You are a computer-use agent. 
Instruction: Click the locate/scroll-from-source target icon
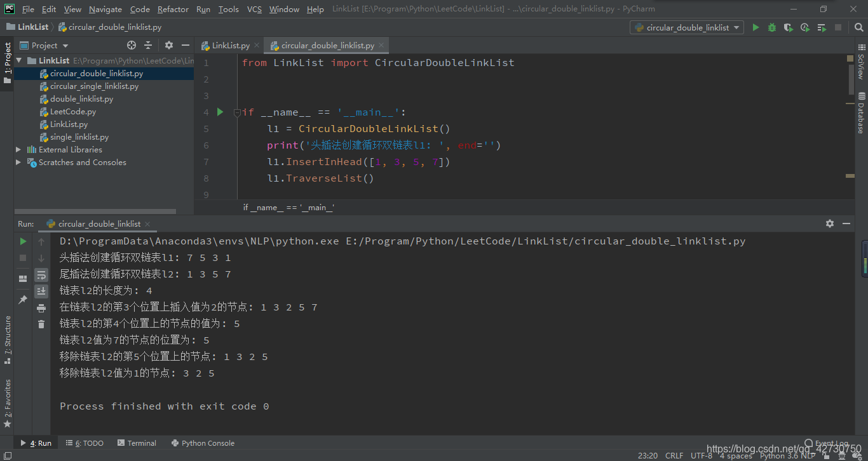click(132, 45)
